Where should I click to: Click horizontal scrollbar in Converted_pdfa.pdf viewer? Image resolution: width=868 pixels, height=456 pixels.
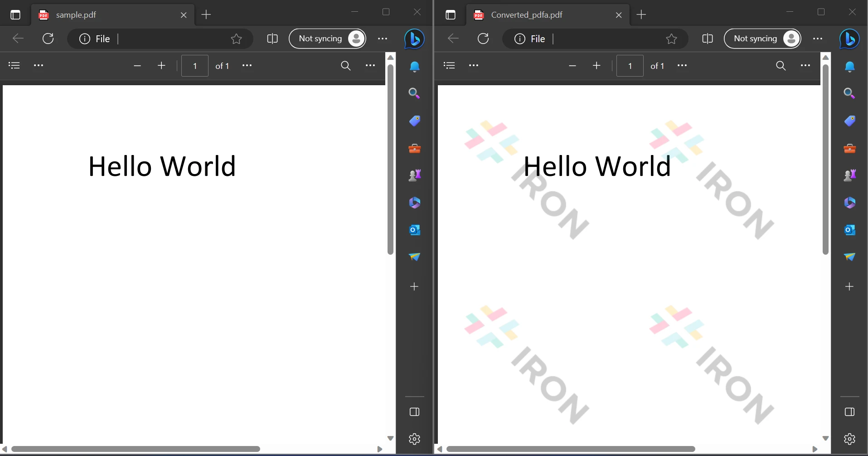point(571,449)
